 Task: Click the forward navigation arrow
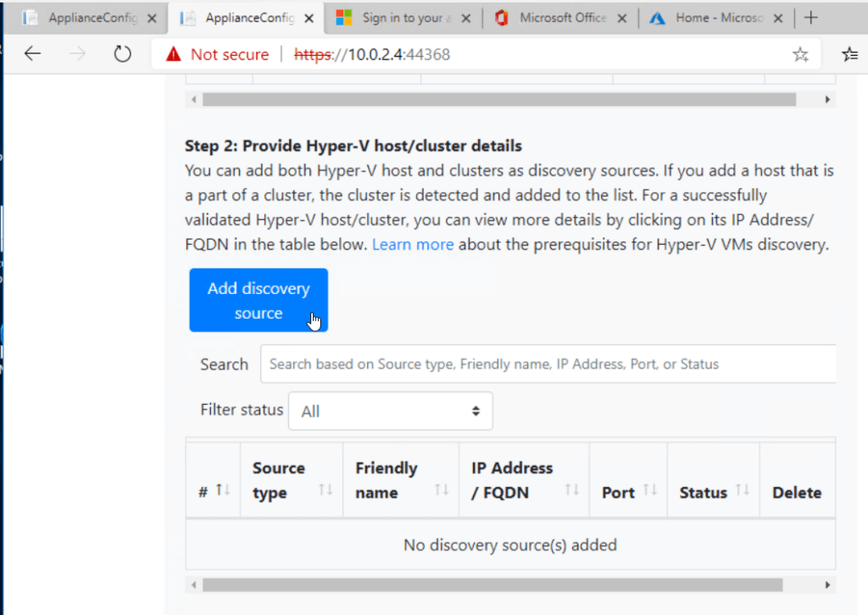coord(76,53)
